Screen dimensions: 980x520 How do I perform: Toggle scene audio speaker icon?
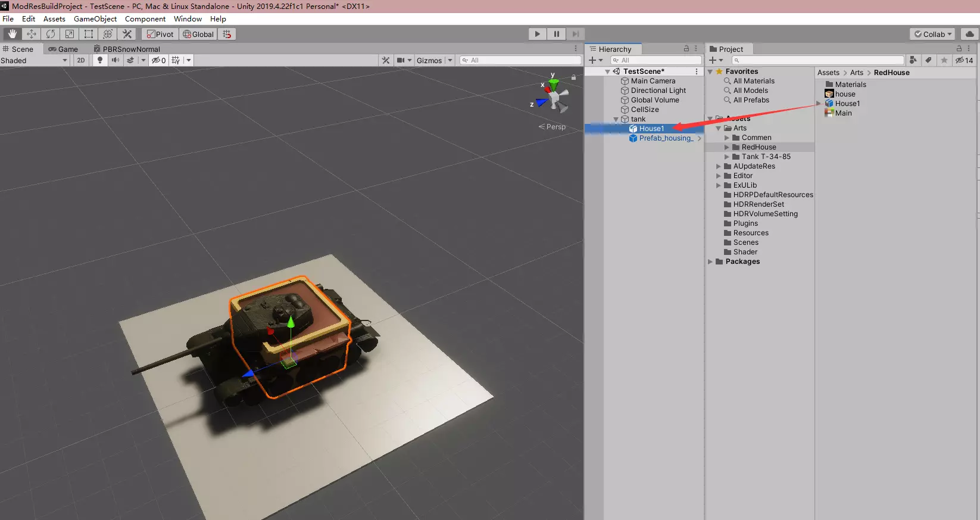[x=116, y=60]
